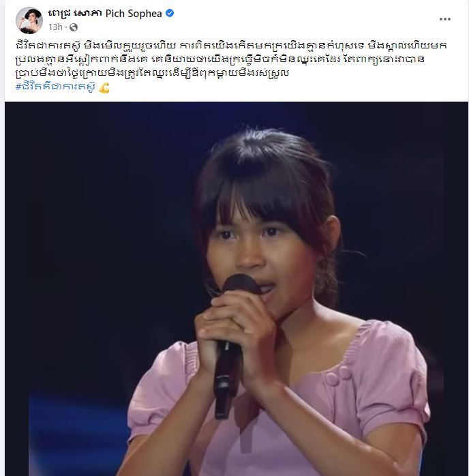This screenshot has width=469, height=476.
Task: Follow the blue Khmer hashtag link
Action: point(55,87)
